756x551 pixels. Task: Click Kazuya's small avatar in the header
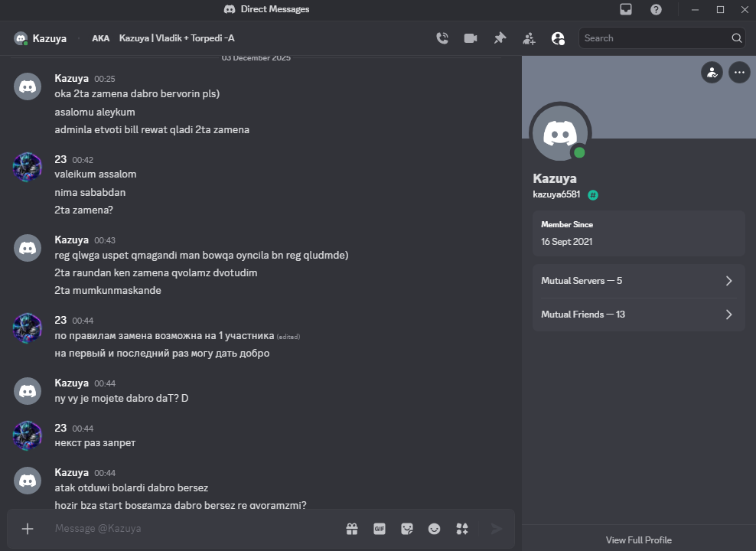(21, 38)
